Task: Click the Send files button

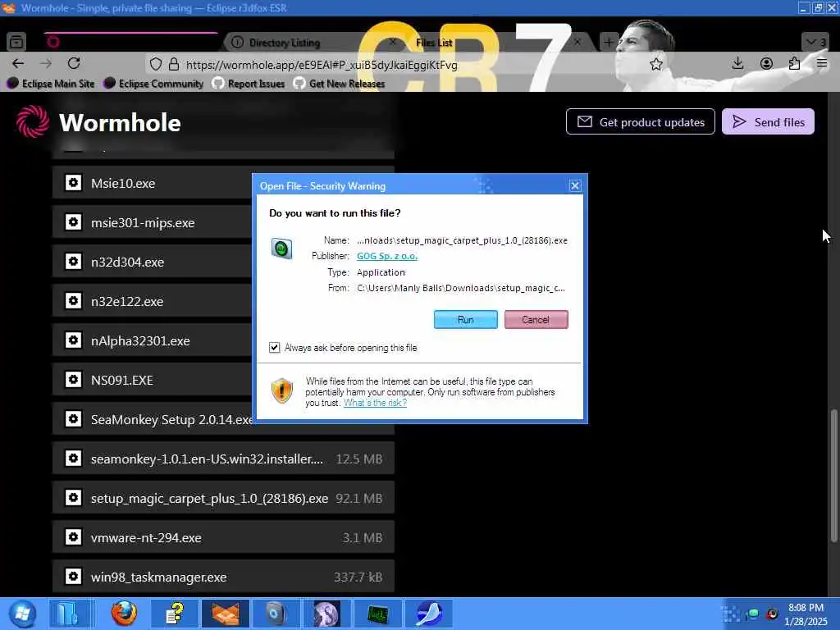Action: point(768,121)
